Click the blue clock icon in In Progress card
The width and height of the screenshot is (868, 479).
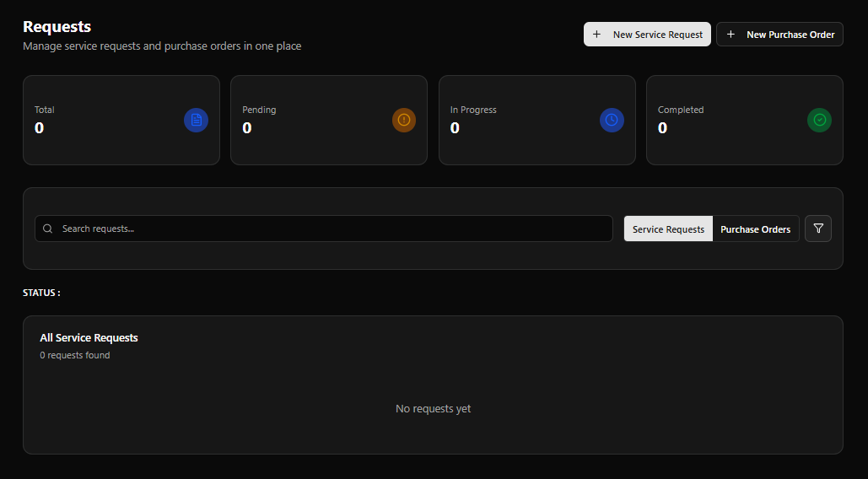click(x=612, y=120)
